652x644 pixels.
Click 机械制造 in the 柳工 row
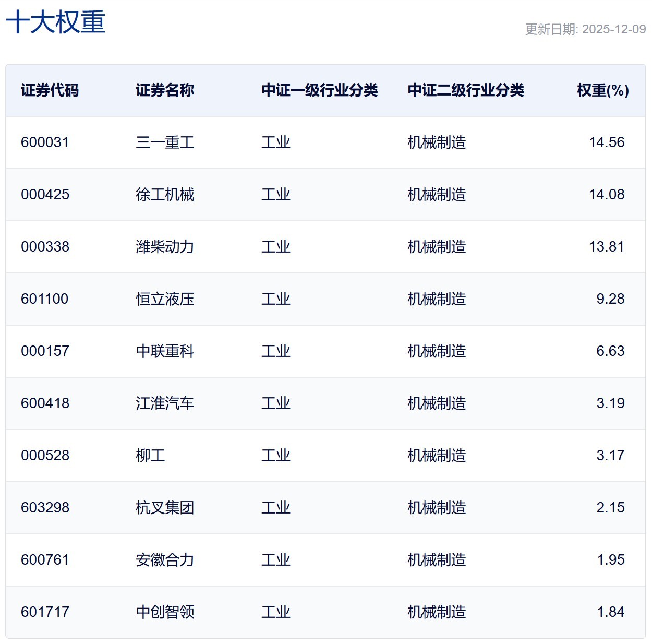pyautogui.click(x=437, y=456)
